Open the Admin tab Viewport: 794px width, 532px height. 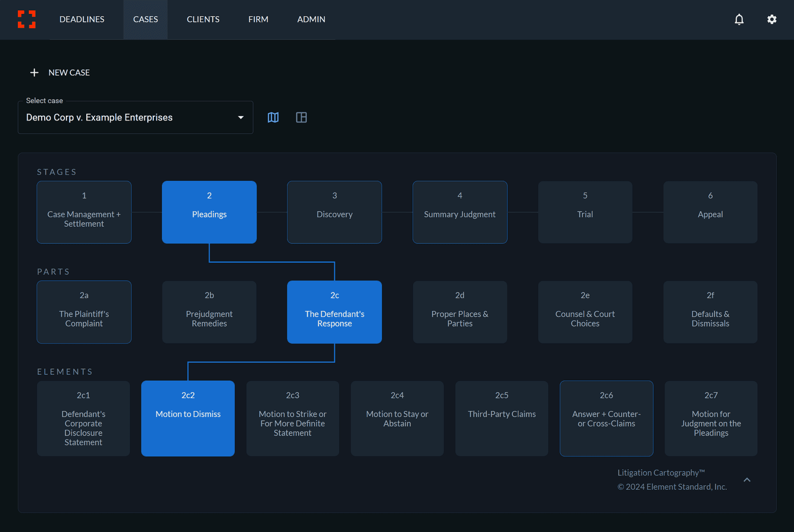click(311, 19)
